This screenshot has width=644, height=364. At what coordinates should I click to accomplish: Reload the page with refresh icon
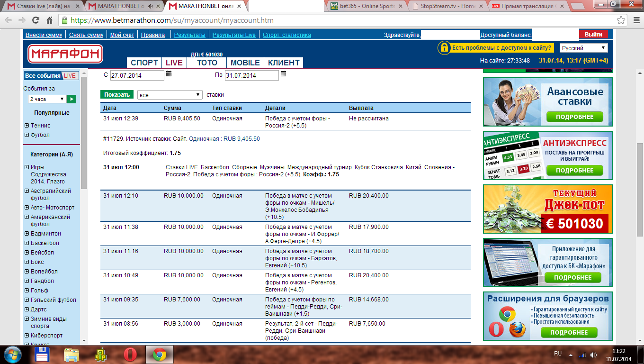36,20
